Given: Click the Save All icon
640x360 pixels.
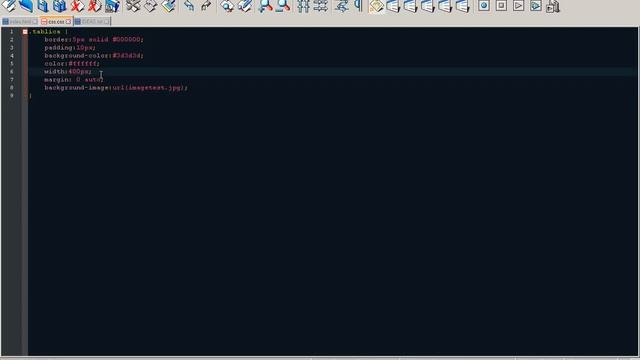Looking at the screenshot, I should click(60, 6).
